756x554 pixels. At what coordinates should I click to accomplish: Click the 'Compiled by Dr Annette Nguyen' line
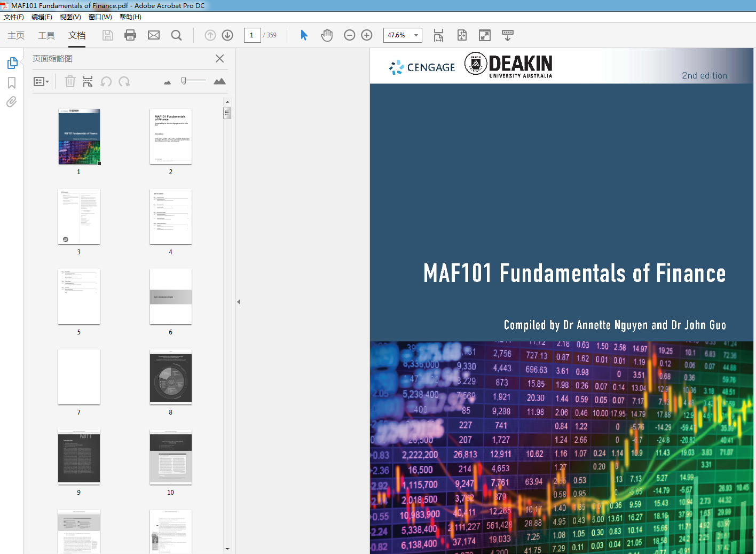615,325
